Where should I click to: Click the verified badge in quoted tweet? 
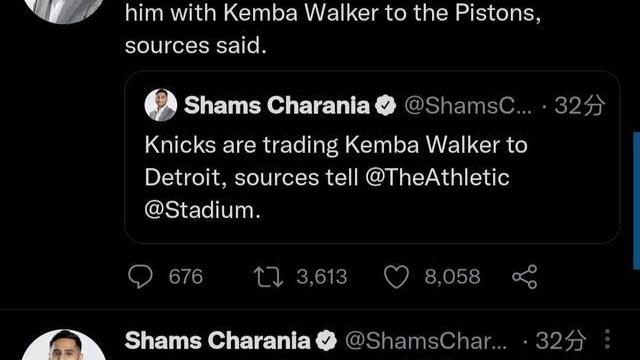[x=386, y=105]
